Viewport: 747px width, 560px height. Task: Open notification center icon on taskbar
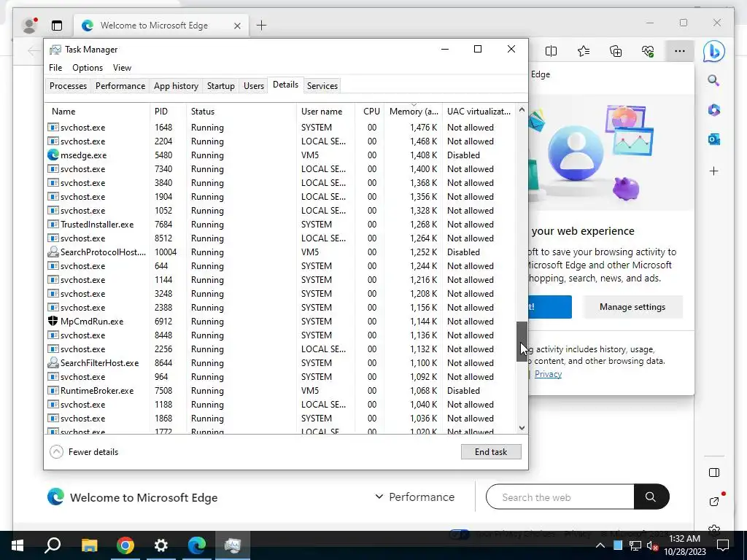click(x=723, y=545)
